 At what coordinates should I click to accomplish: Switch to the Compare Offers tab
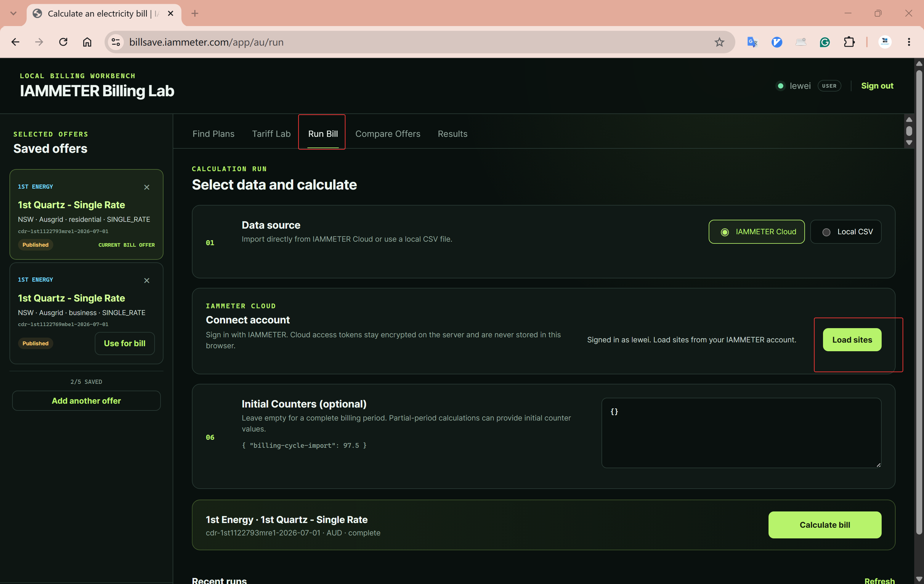[388, 134]
